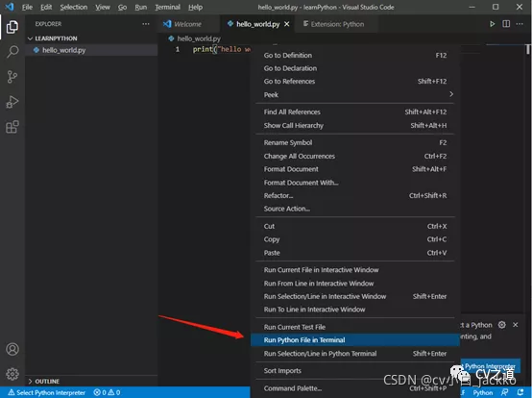Choose Refactor... in context menu

click(355, 195)
